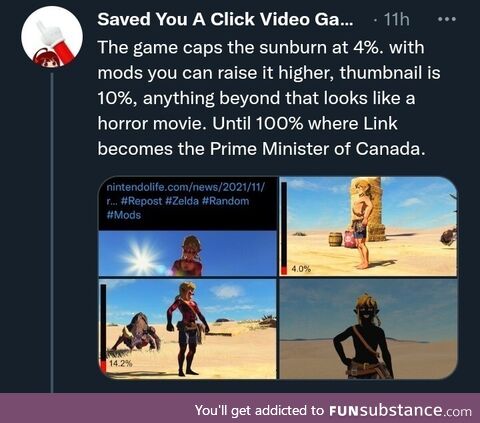Click the #Zelda hashtag
The width and height of the screenshot is (480, 423).
(x=182, y=201)
